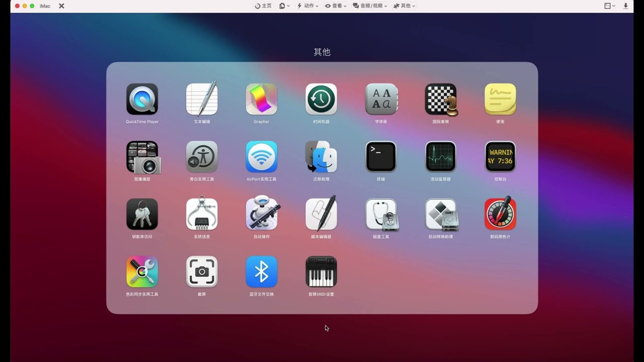
Task: Open the Grapher app
Action: pyautogui.click(x=262, y=99)
